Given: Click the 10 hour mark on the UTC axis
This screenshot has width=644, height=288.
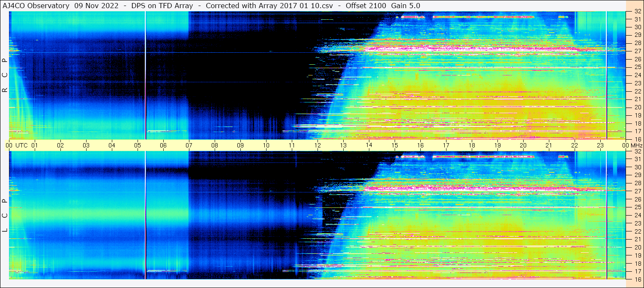Looking at the screenshot, I should (266, 145).
